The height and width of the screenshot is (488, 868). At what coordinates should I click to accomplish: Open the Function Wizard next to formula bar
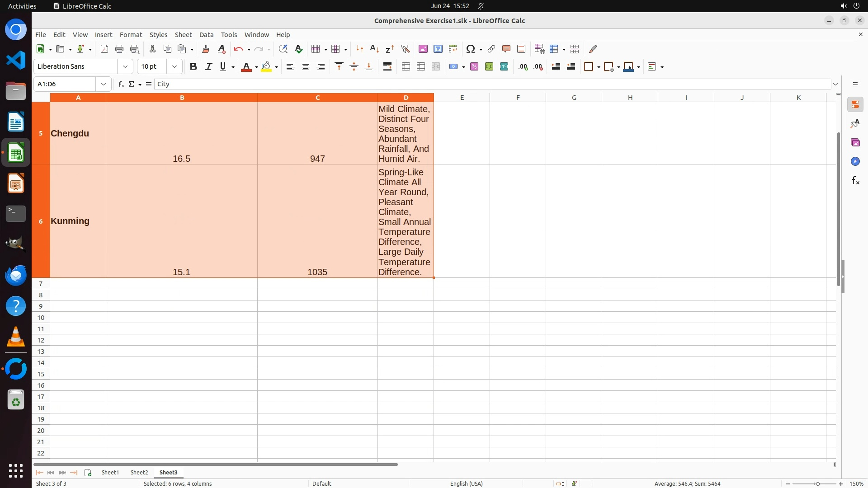tap(121, 84)
